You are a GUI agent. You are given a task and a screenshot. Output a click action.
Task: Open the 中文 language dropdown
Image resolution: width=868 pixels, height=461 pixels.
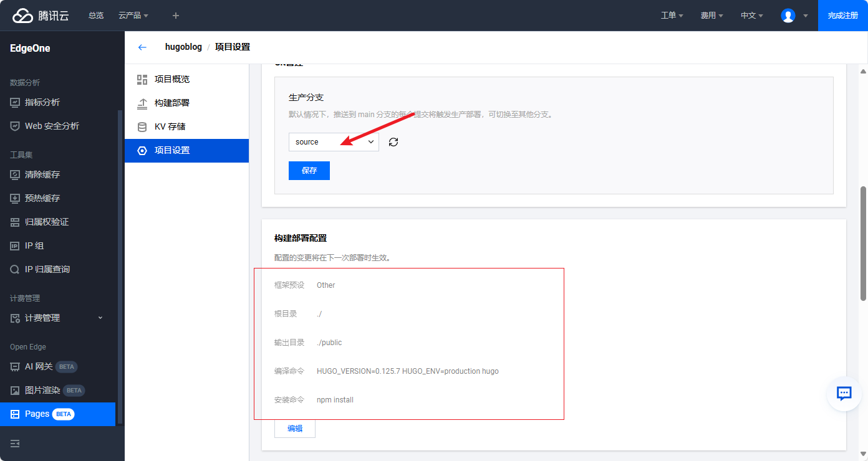pos(752,16)
